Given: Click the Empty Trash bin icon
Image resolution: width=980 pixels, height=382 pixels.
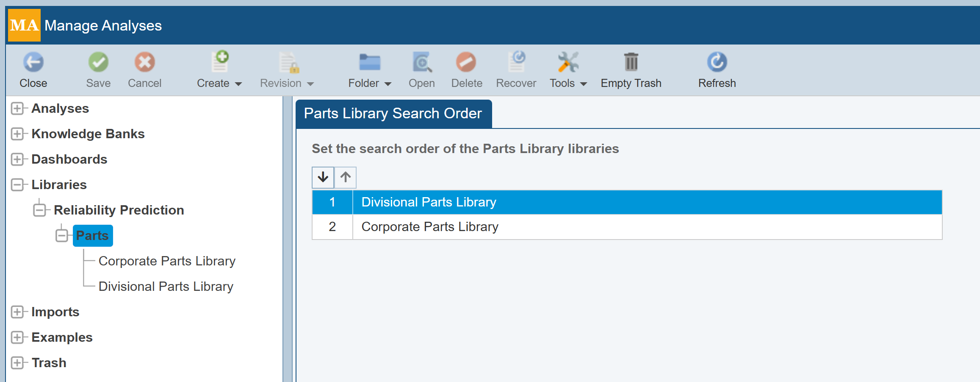Looking at the screenshot, I should [631, 63].
